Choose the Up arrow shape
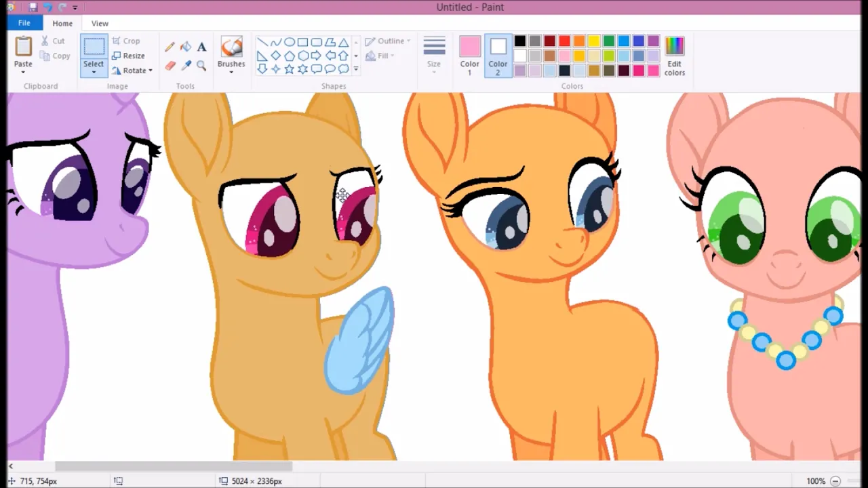Viewport: 868px width, 488px height. (x=344, y=56)
